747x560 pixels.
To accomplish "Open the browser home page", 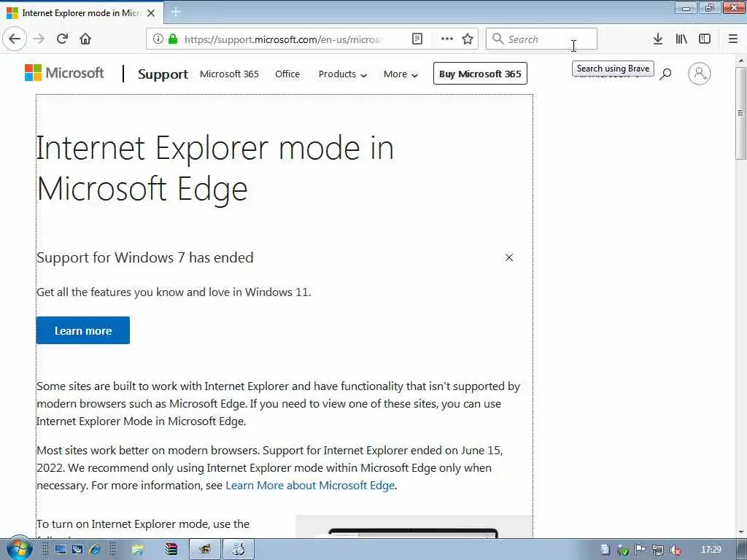I will click(x=85, y=39).
